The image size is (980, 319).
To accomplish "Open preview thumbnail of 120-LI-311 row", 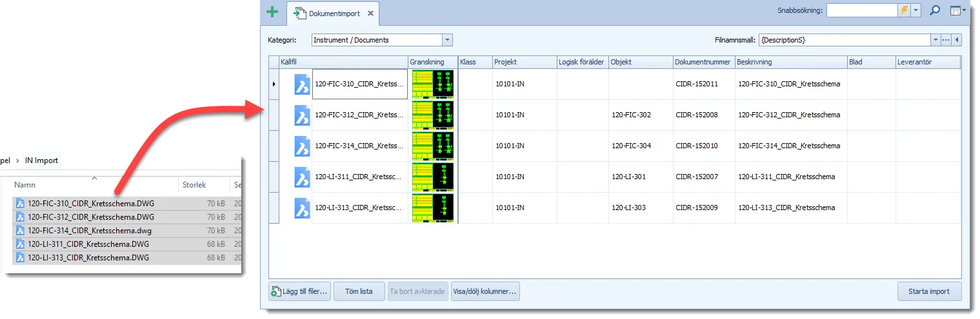I will [433, 177].
